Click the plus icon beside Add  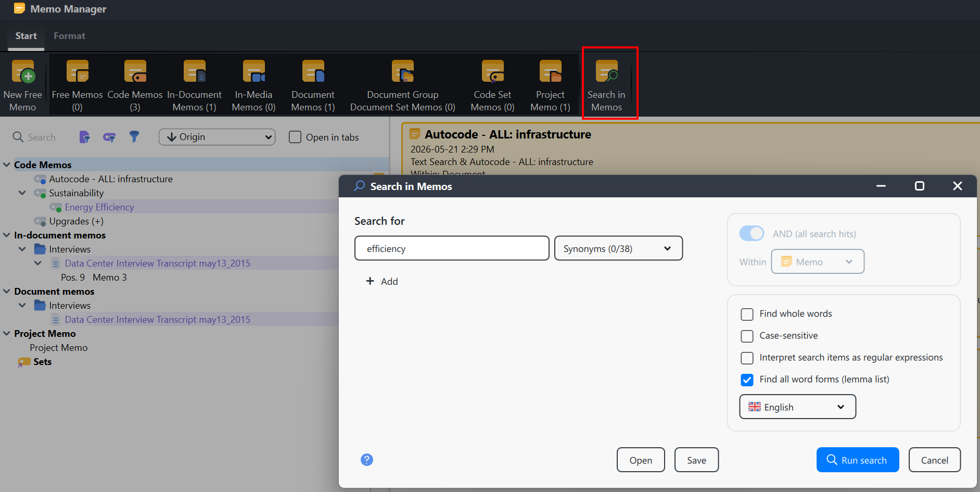[x=370, y=281]
